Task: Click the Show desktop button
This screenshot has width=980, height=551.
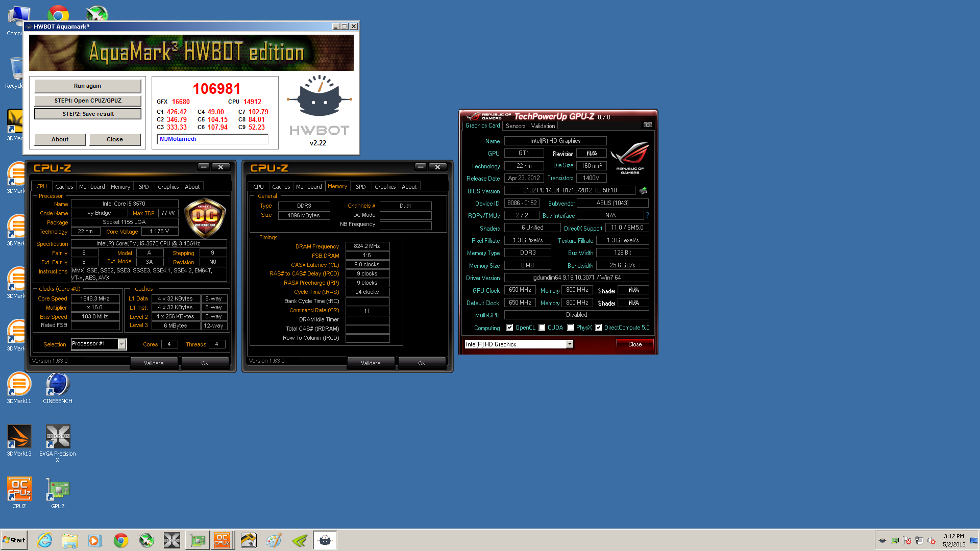Action: coord(974,540)
